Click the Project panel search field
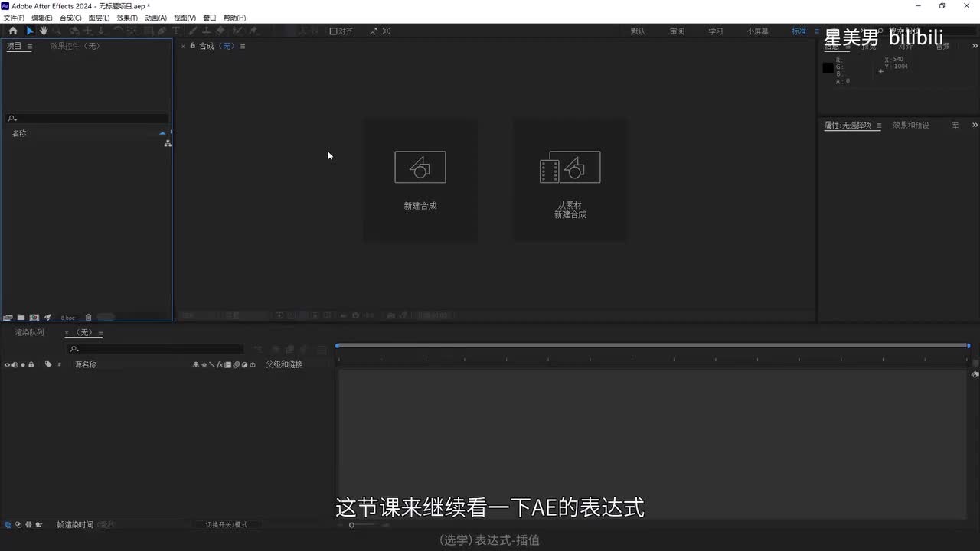The image size is (980, 551). [x=87, y=119]
